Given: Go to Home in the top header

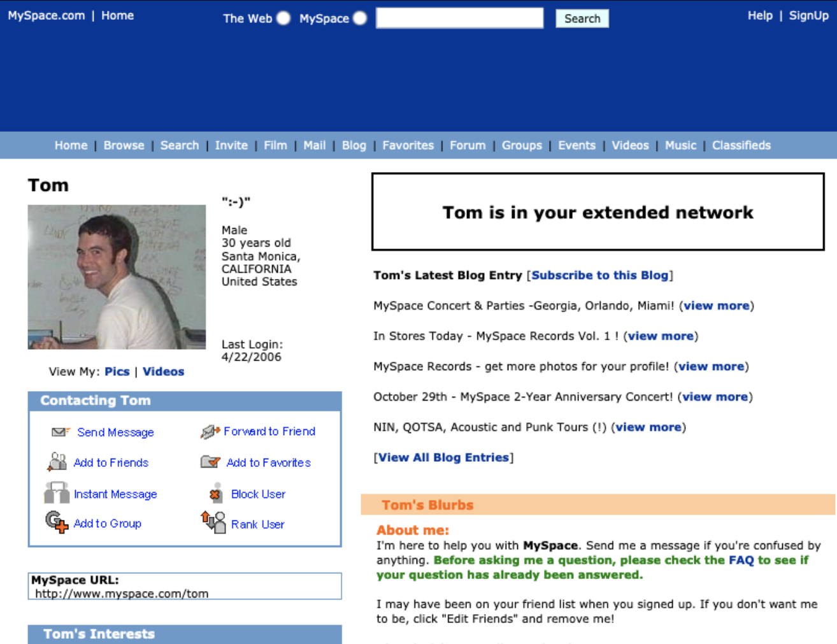Looking at the screenshot, I should 117,15.
